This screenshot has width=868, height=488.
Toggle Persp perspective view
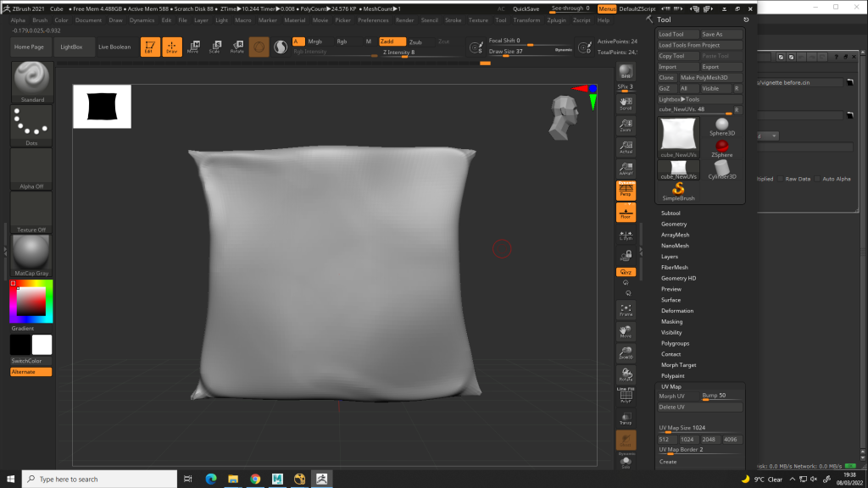point(626,191)
